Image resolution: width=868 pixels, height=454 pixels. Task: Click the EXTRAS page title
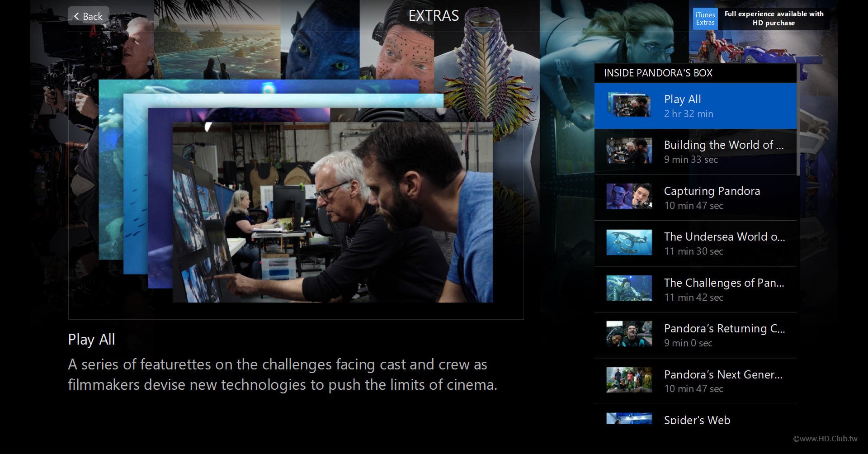click(434, 16)
